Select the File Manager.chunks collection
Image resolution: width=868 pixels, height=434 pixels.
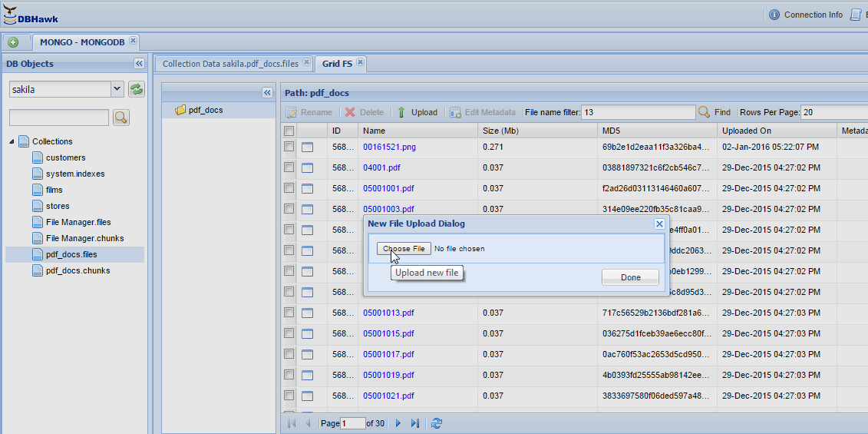coord(84,238)
